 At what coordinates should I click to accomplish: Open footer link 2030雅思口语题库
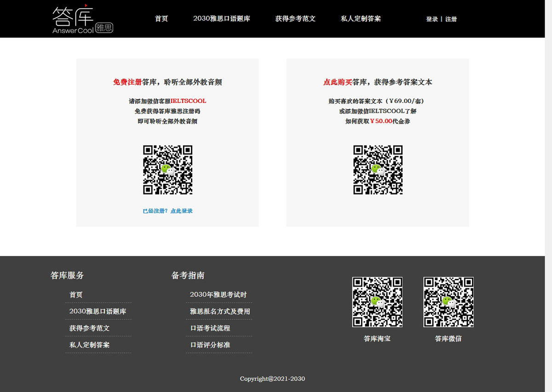(x=98, y=311)
